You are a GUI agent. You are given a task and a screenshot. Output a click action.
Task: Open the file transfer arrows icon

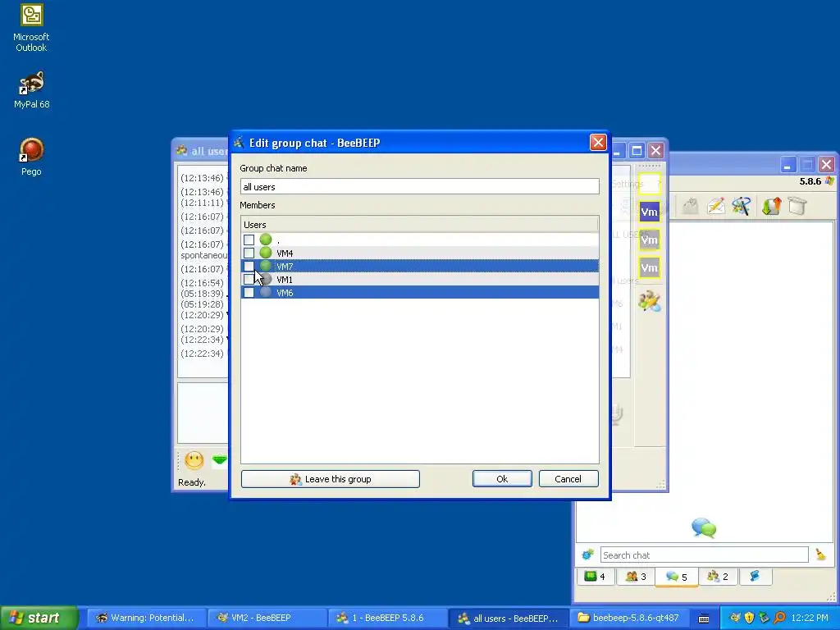click(x=771, y=206)
